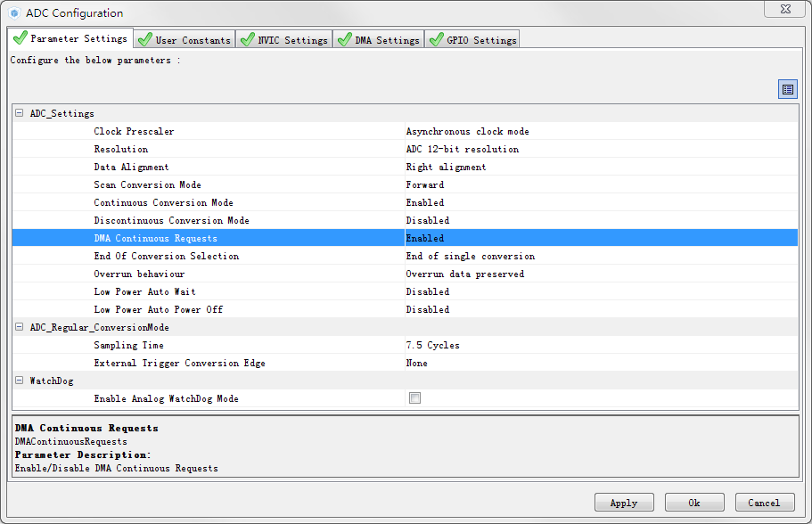The image size is (812, 524).
Task: Change Low Power Auto Wait Disabled value
Action: point(602,291)
